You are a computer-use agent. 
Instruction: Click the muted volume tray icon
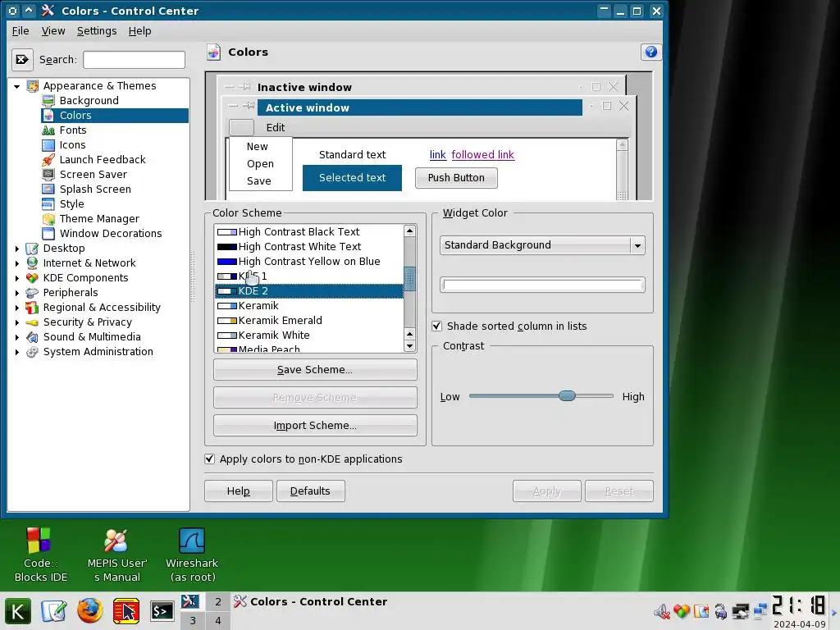tap(662, 611)
